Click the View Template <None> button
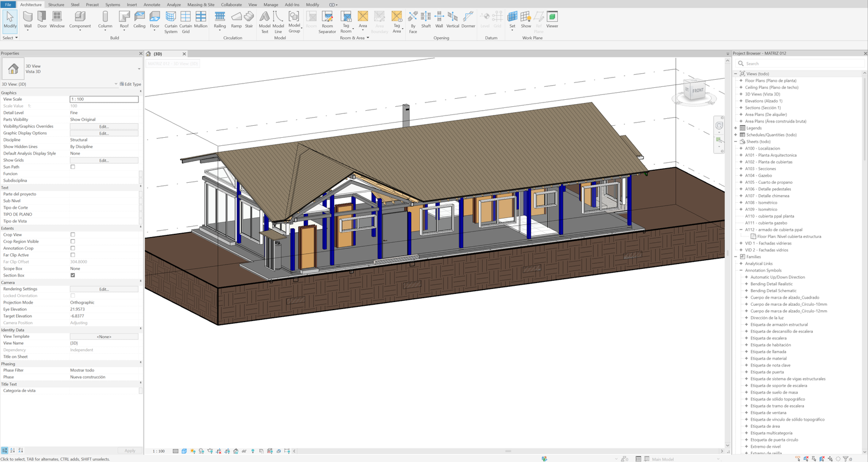Image resolution: width=868 pixels, height=462 pixels. (104, 337)
